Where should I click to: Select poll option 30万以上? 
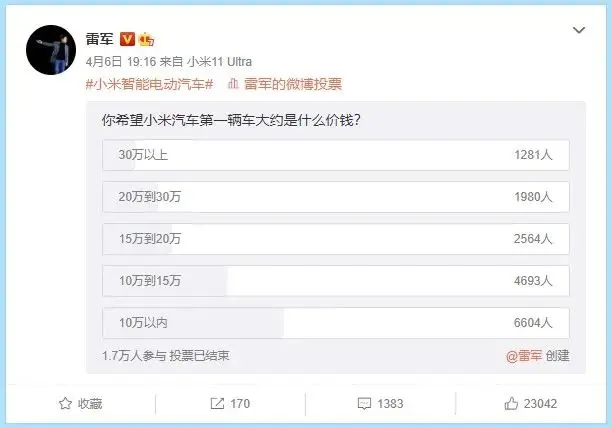(x=336, y=155)
